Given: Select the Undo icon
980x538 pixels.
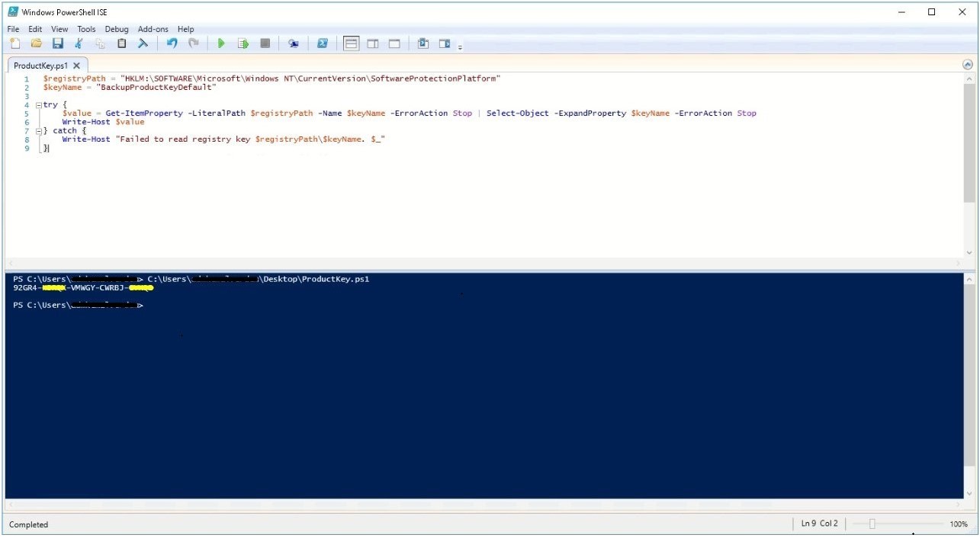Looking at the screenshot, I should (x=171, y=43).
